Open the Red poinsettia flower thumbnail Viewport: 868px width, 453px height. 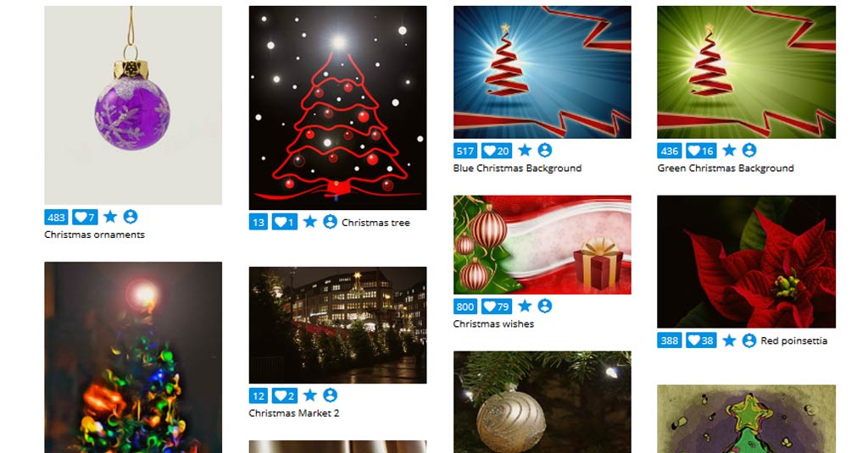[x=746, y=262]
